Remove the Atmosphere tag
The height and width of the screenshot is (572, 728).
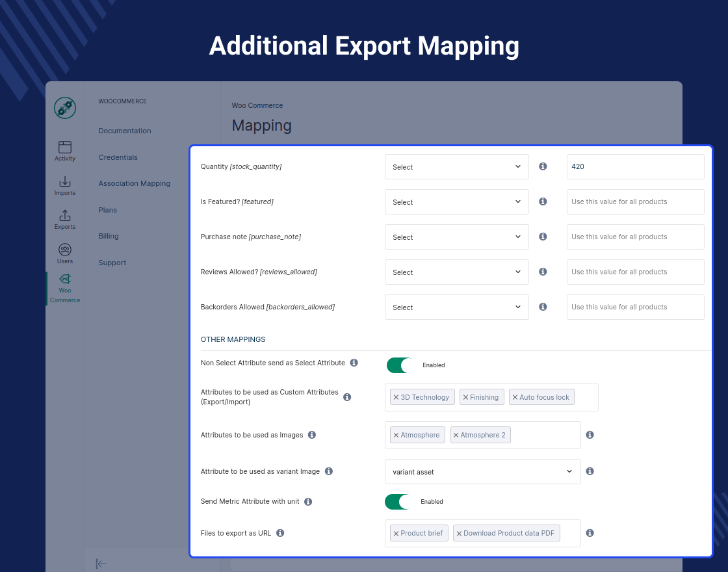coord(396,435)
